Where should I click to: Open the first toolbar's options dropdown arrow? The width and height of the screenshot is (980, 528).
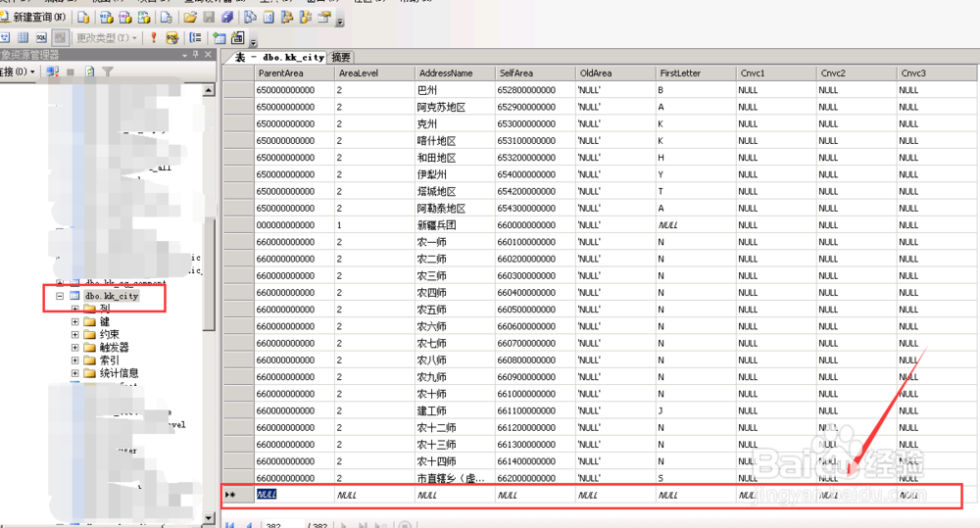(x=340, y=22)
